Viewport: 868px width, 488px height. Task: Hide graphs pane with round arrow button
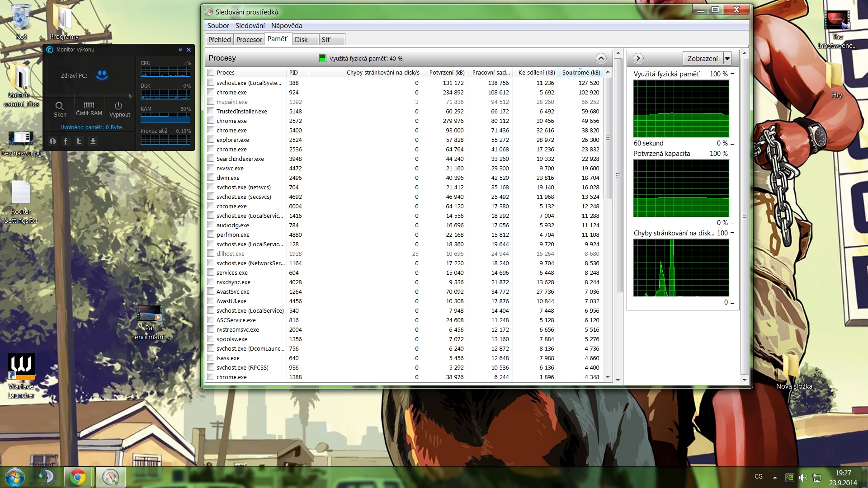638,58
